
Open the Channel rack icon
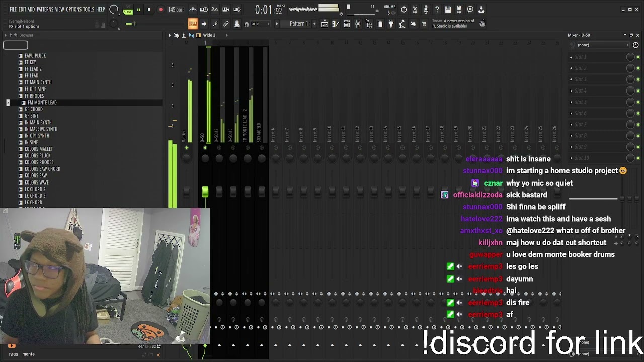[x=347, y=24]
